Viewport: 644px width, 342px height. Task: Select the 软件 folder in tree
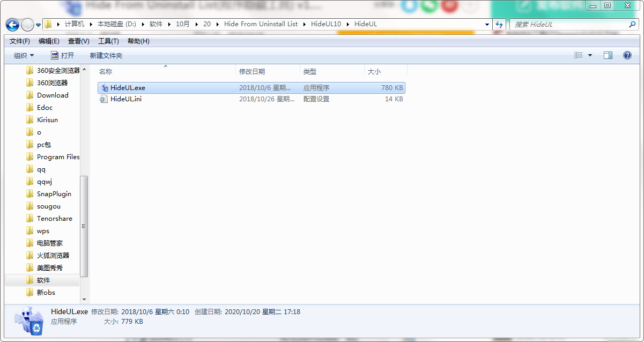(x=42, y=280)
